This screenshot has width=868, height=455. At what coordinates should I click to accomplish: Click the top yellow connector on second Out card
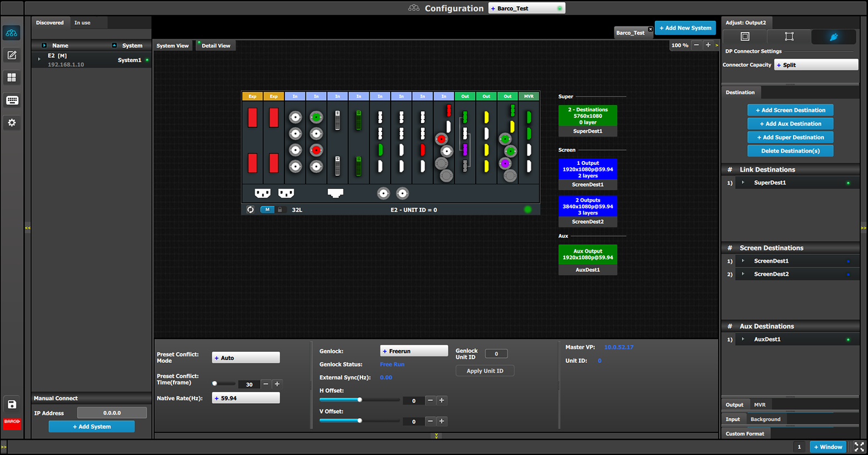pos(486,117)
